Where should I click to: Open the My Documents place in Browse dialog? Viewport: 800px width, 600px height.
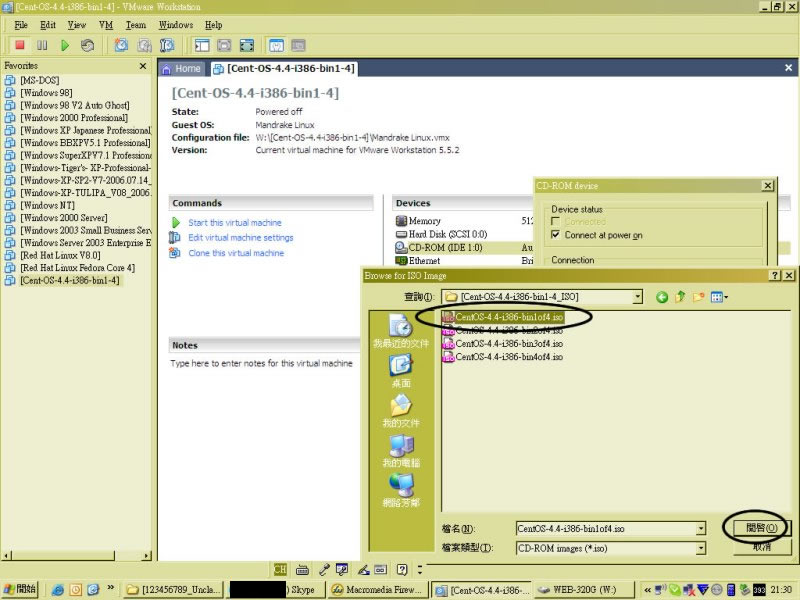(401, 411)
